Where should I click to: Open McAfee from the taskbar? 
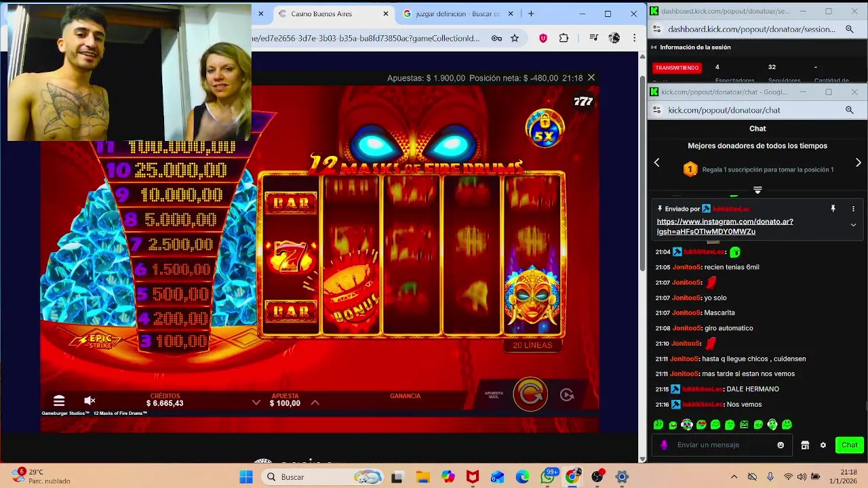[x=473, y=476]
